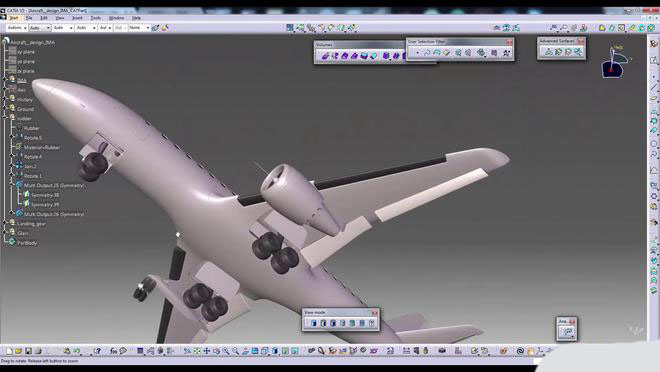Activate the Pan tool in view toolbar

207,351
